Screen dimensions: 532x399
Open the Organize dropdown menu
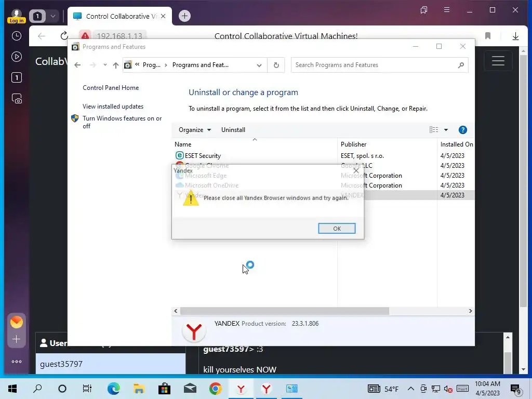coord(195,129)
